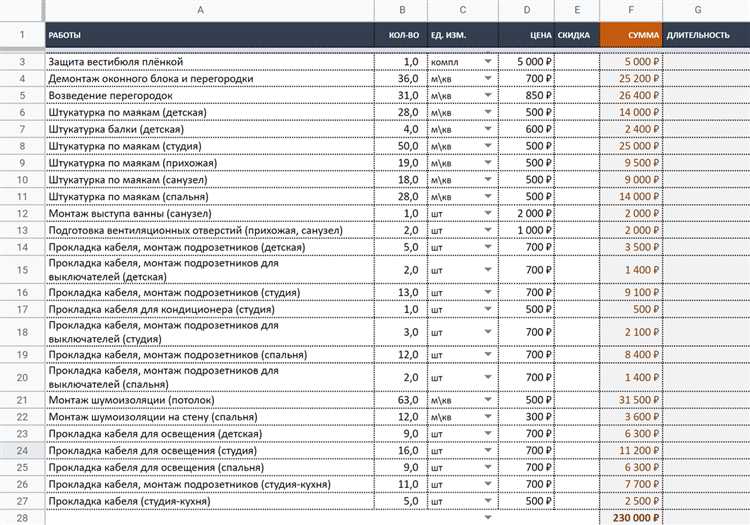Select column A header
The height and width of the screenshot is (525, 750).
[x=201, y=10]
